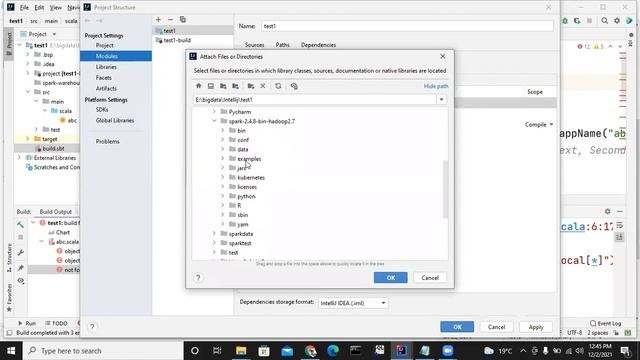
Task: Click the Copy module icon in Project Structure
Action: pyautogui.click(x=182, y=20)
